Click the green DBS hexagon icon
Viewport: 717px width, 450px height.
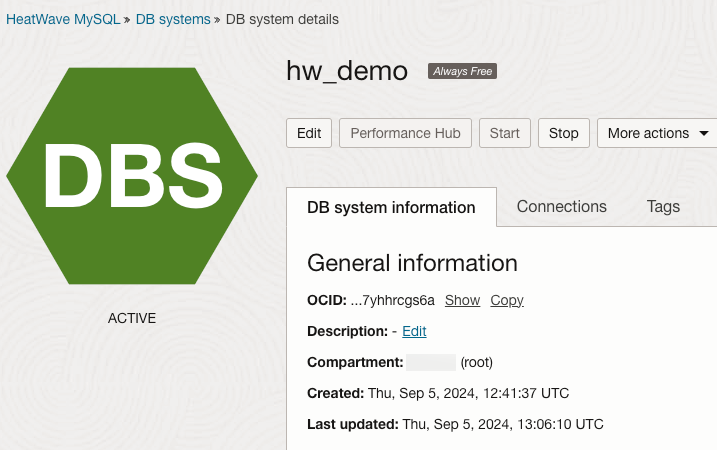point(132,176)
